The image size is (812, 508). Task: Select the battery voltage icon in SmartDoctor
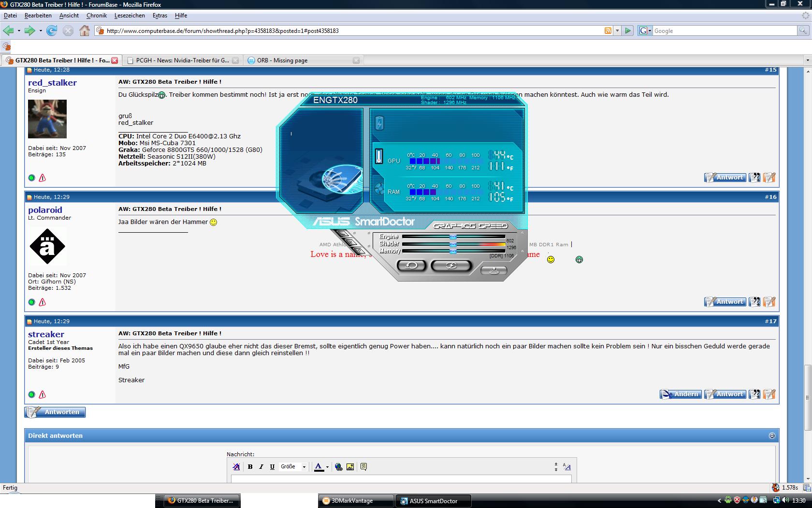[379, 123]
